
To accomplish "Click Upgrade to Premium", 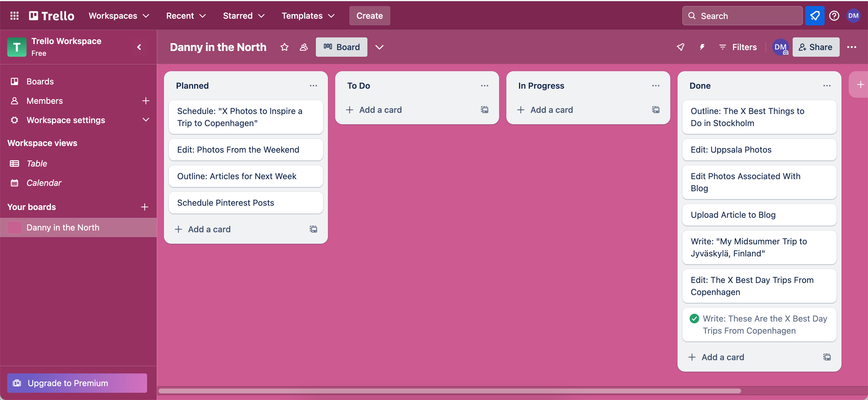I will 77,383.
